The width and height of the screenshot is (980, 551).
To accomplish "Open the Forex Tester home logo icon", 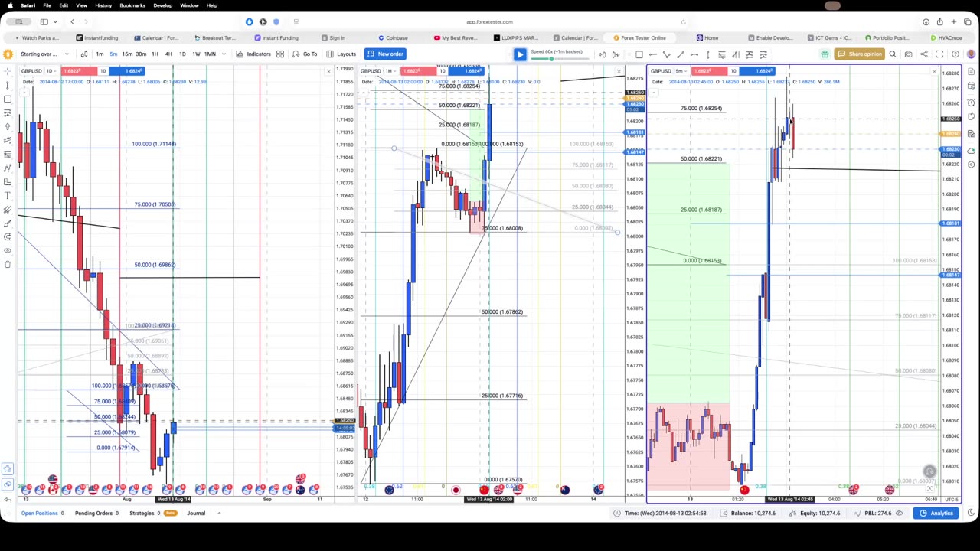I will 8,54.
